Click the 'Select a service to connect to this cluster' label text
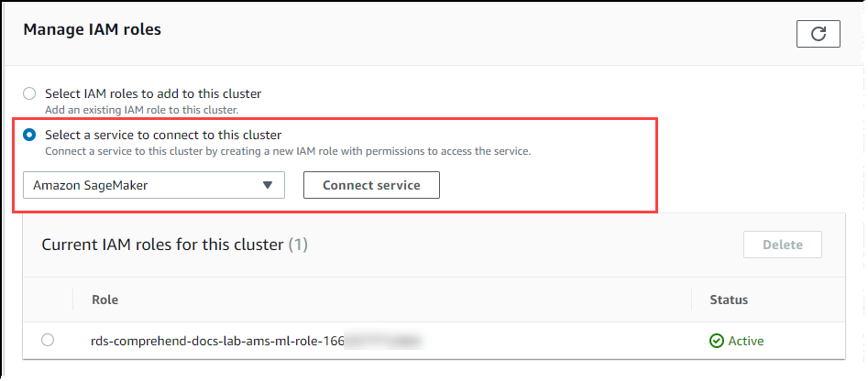 tap(163, 135)
